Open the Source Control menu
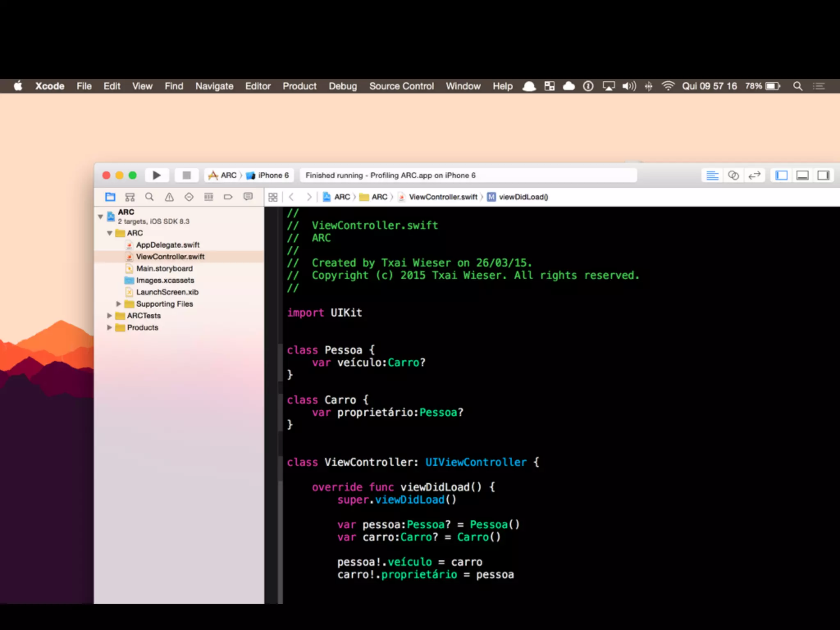 pos(401,86)
